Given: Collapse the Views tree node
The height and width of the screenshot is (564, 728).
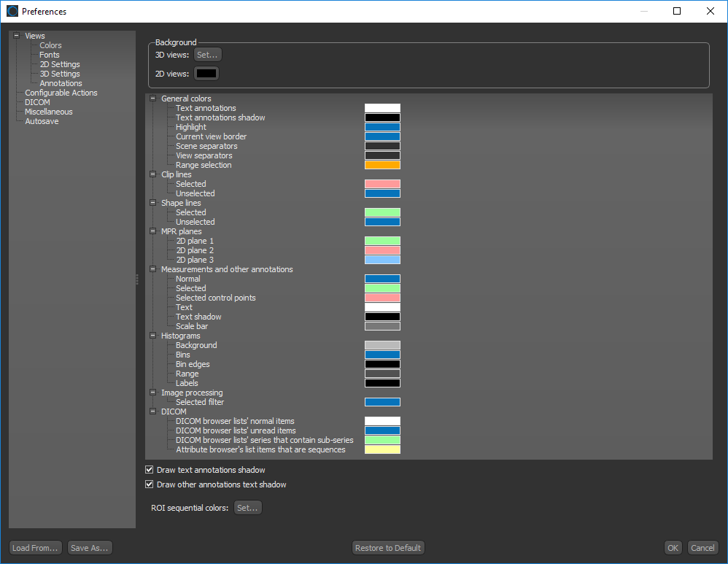Looking at the screenshot, I should (16, 36).
